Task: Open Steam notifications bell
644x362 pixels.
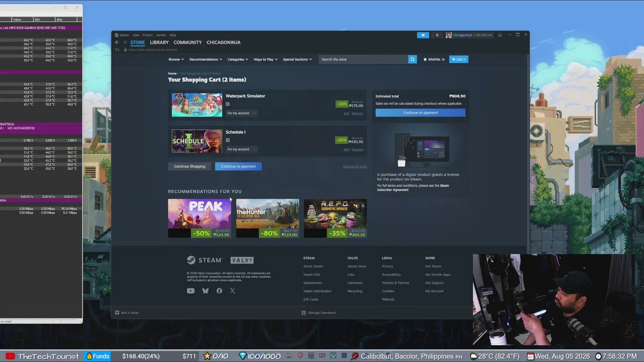Action: pos(437,35)
